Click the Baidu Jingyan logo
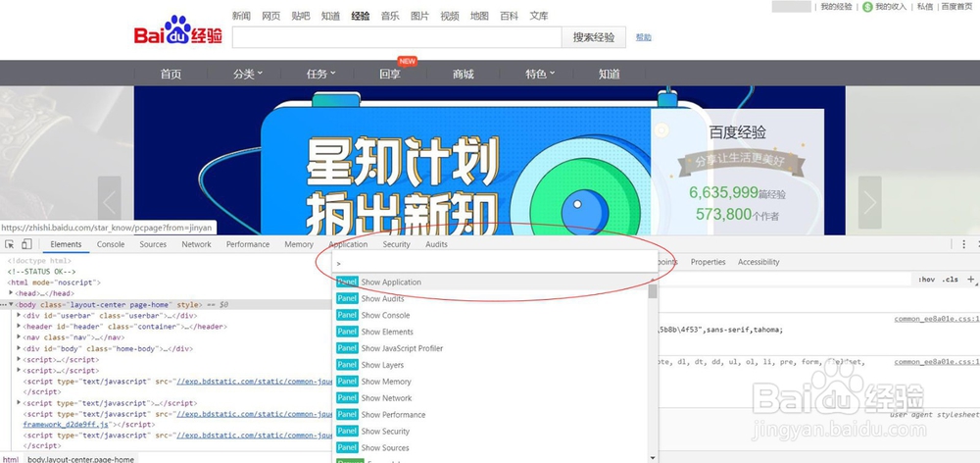Image resolution: width=980 pixels, height=463 pixels. point(178,30)
